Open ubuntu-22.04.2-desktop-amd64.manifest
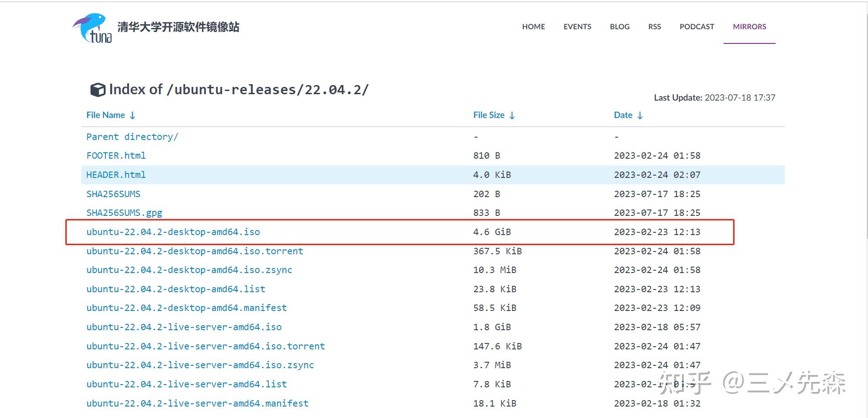This screenshot has height=418, width=868. (186, 308)
